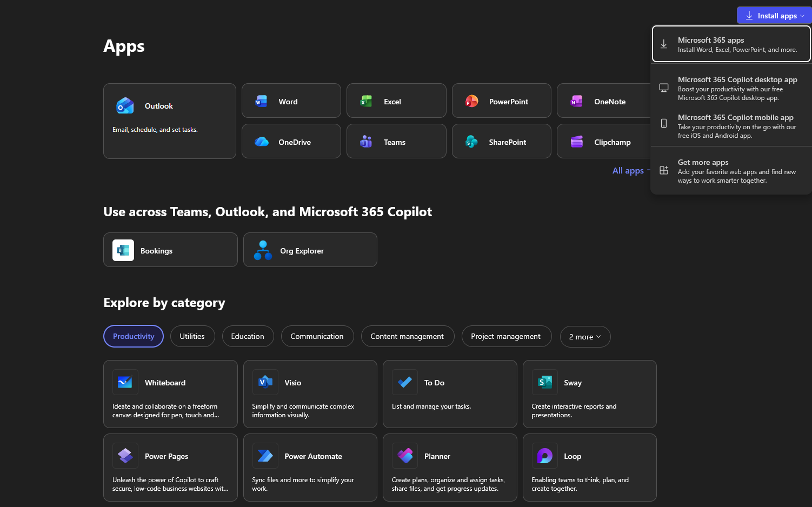
Task: Click Planner's 'Create plans, organize' description
Action: (x=448, y=484)
